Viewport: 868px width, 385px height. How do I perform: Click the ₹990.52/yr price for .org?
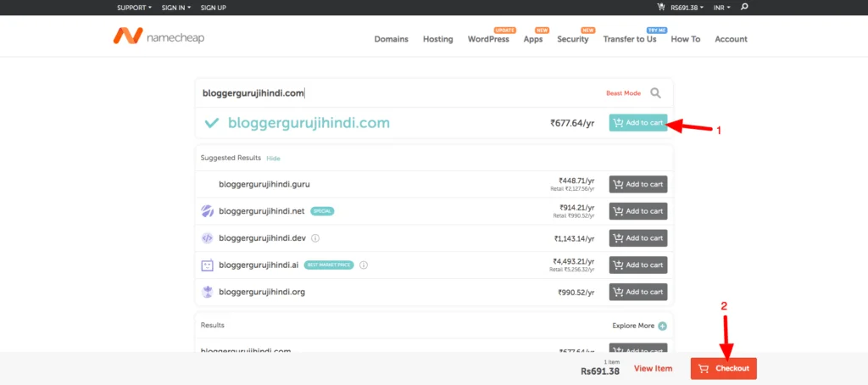576,293
